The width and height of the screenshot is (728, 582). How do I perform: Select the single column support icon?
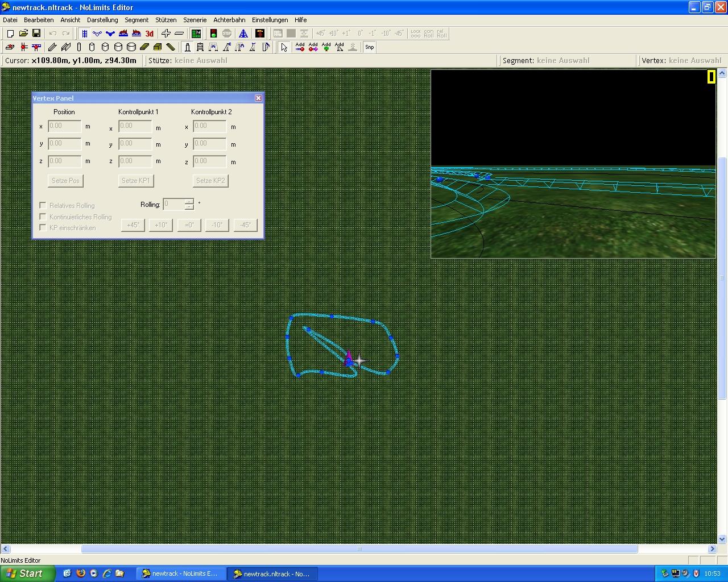tap(187, 47)
